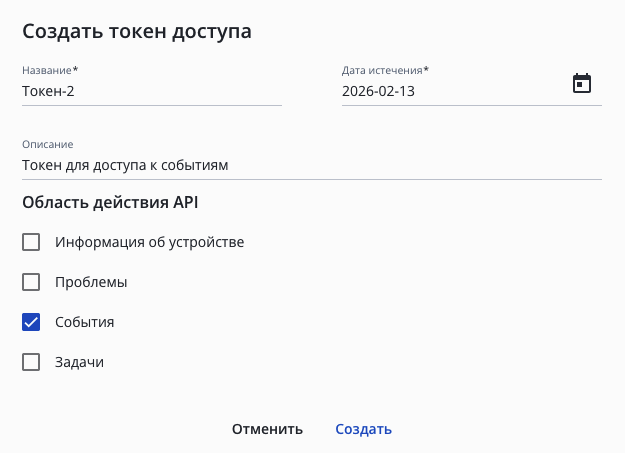Click the description text Токен для доступа к событиям
625x453 pixels.
tap(125, 165)
